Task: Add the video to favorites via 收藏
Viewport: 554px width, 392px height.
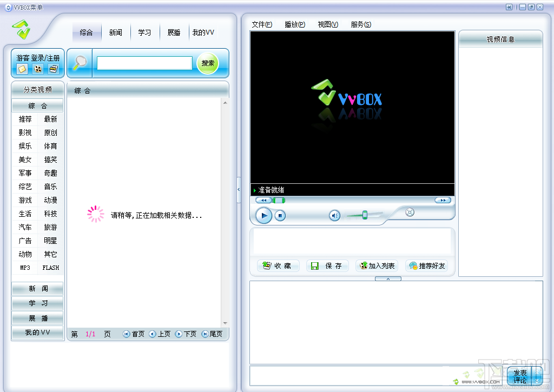Action: 278,265
